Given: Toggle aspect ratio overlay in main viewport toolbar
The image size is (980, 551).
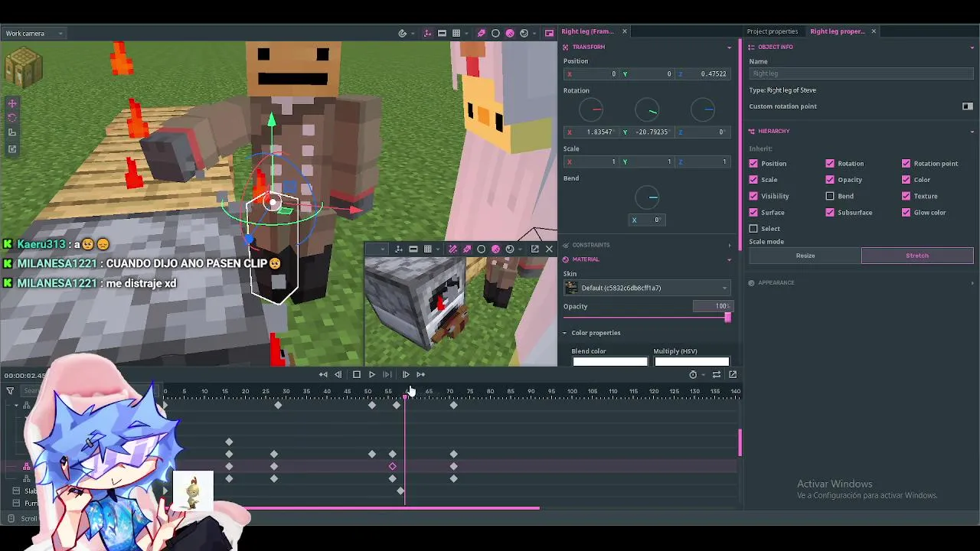Looking at the screenshot, I should point(442,33).
